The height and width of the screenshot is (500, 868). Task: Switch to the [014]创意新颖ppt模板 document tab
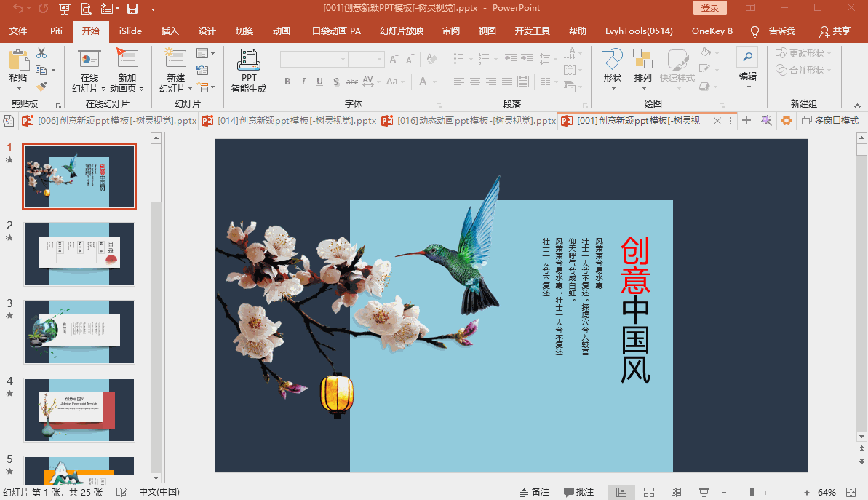289,120
